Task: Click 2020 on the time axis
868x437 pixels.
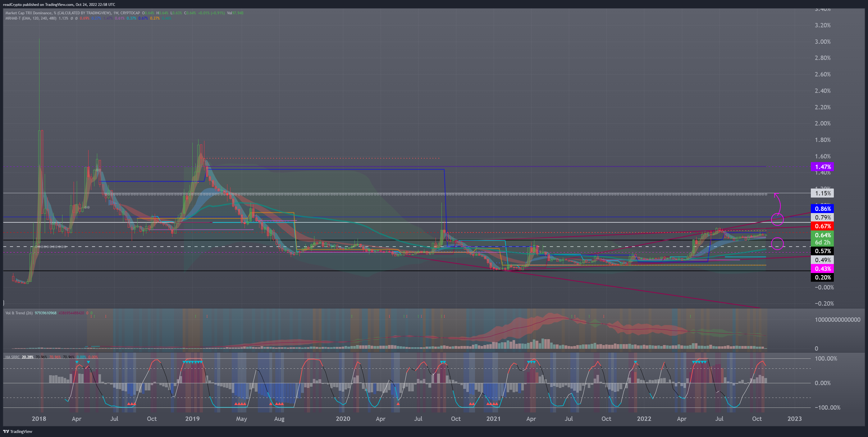Action: (343, 419)
